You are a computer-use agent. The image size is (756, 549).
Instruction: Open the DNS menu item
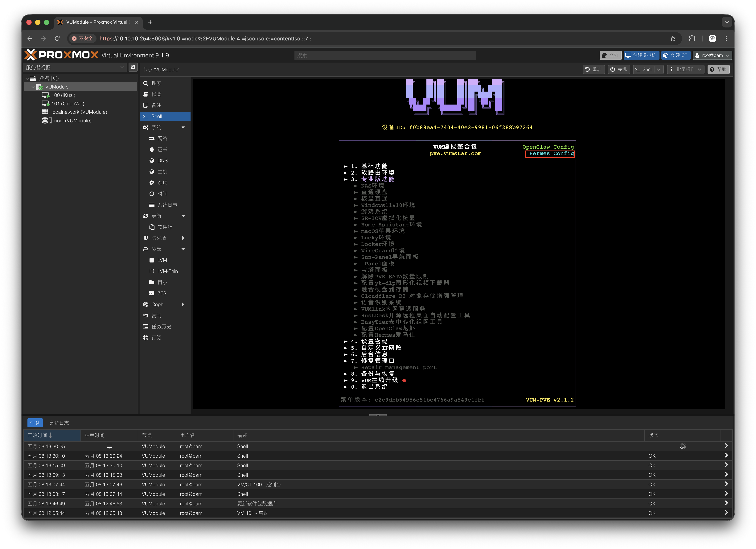tap(165, 161)
